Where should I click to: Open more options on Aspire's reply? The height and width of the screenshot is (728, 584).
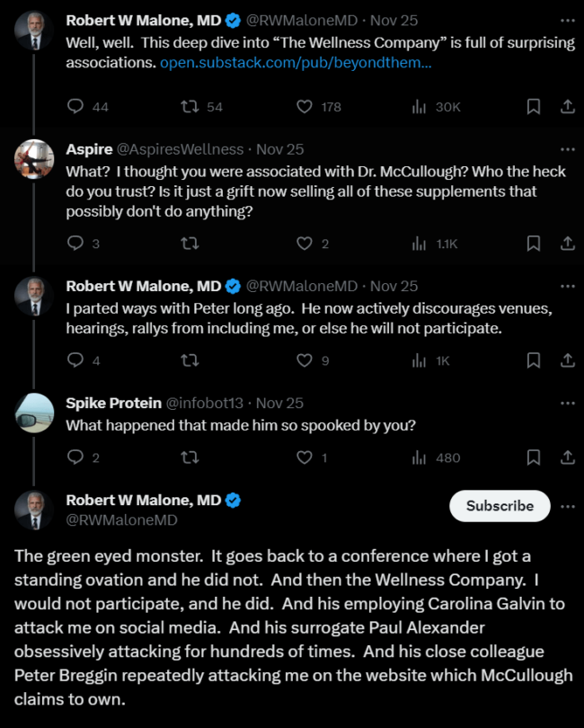tap(567, 147)
